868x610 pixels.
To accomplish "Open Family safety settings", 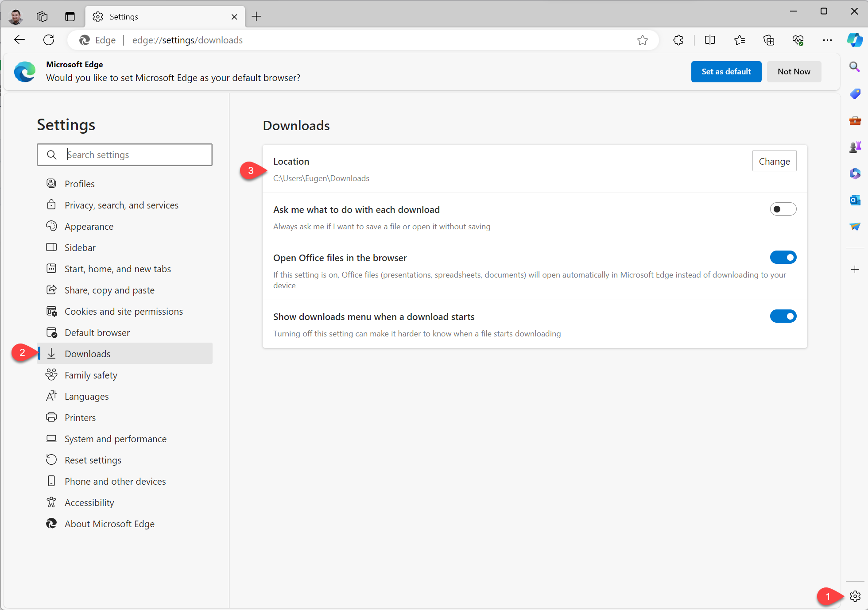I will tap(124, 375).
